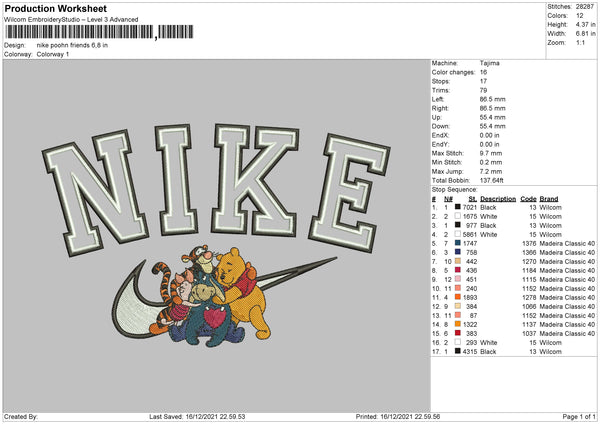Click the Total Bobbin value '137.64ft'
Screen dimensions: 600x424
[x=492, y=180]
